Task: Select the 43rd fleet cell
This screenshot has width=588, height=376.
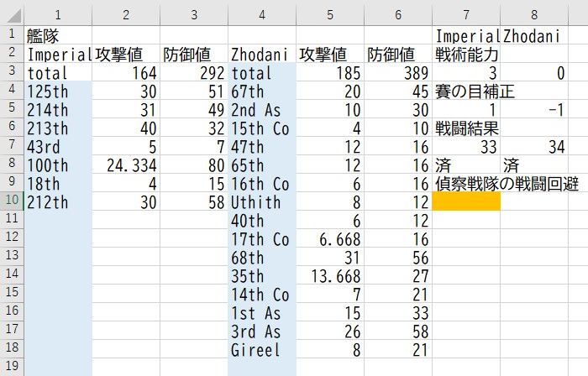Action: [58, 146]
